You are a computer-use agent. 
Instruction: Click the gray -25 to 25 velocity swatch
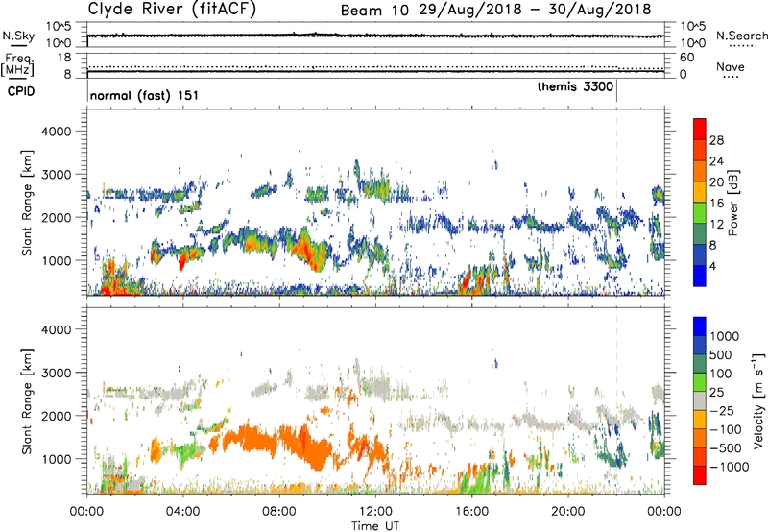click(700, 400)
